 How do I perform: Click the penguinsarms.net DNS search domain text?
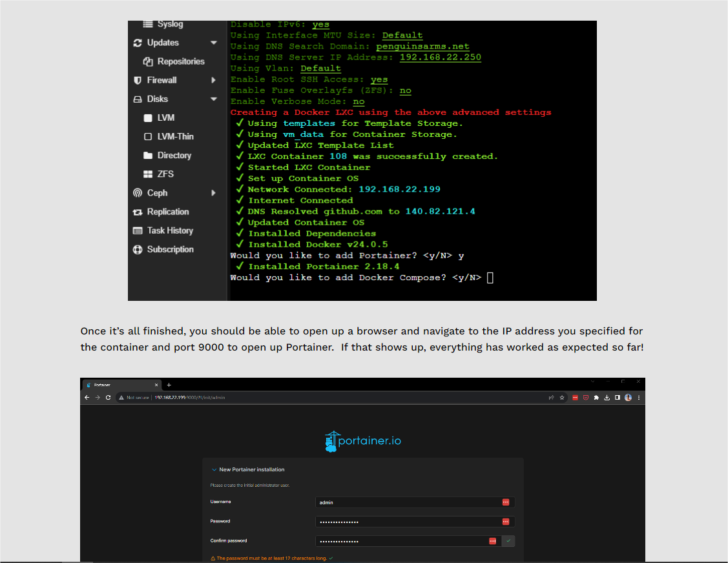pos(422,46)
